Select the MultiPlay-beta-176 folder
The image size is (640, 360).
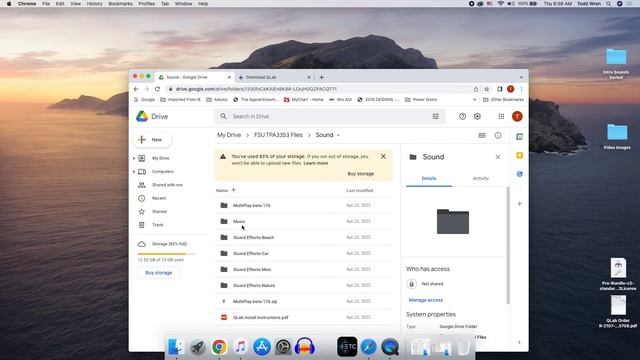pos(303,205)
